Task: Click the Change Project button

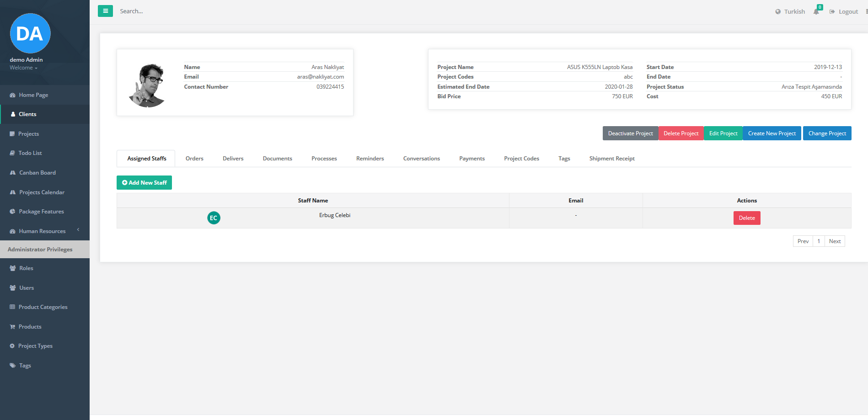Action: click(827, 133)
